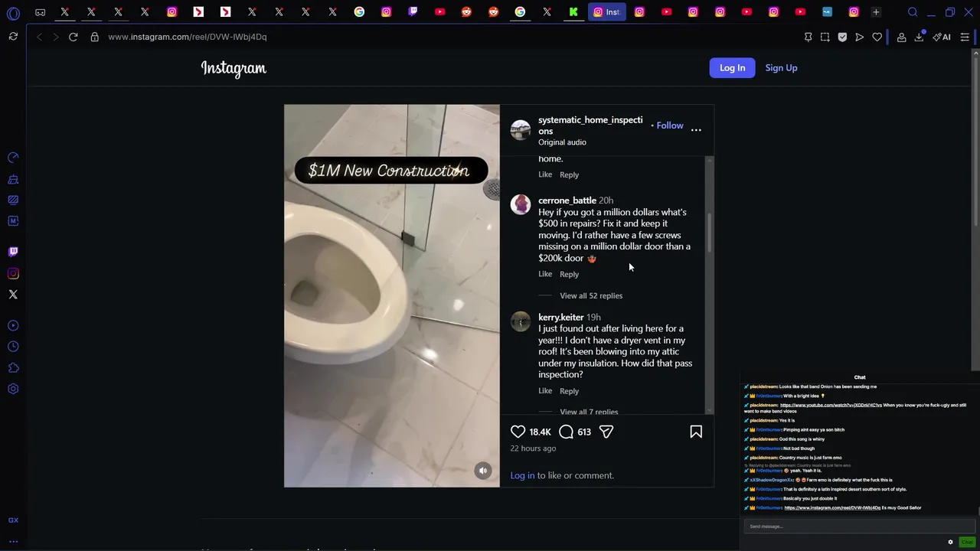Click Reply under cerrone_battle's comment
This screenshot has height=551, width=980.
(x=569, y=274)
